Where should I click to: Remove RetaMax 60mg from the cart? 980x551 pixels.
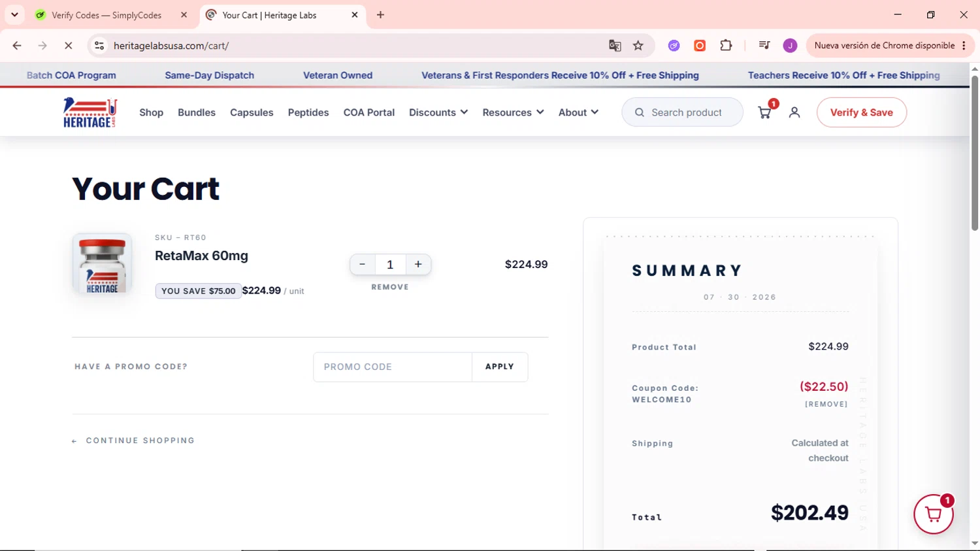pyautogui.click(x=390, y=287)
